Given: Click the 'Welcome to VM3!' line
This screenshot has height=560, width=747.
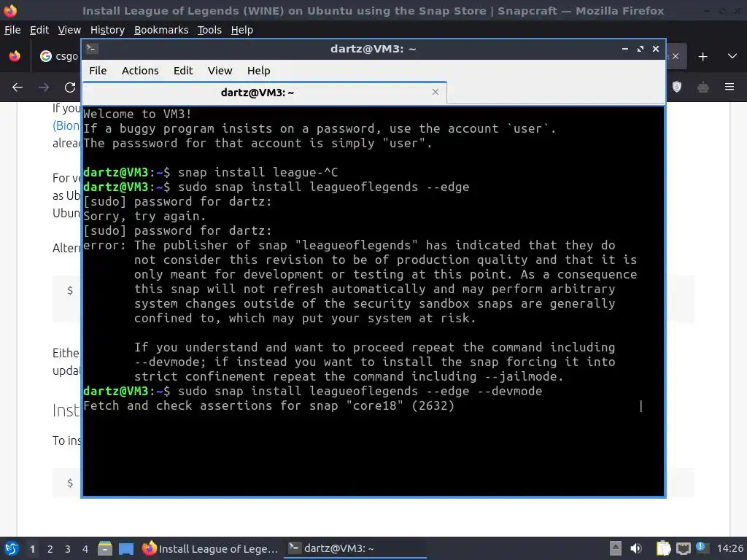Looking at the screenshot, I should pyautogui.click(x=137, y=114).
